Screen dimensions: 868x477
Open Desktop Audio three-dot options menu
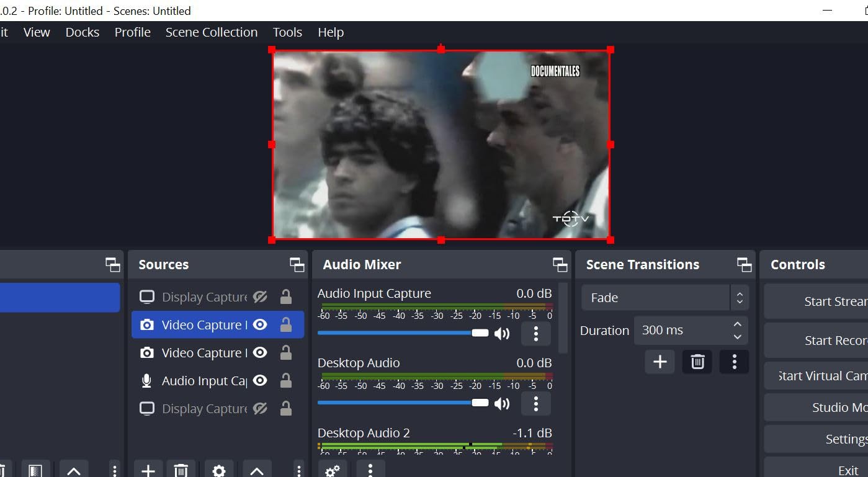coord(536,404)
